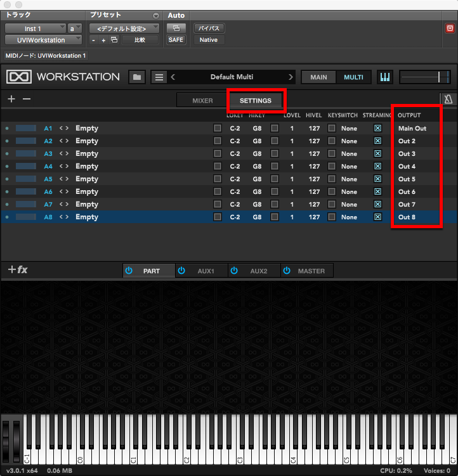Select the Default Multi preset name
This screenshot has width=458, height=476.
232,77
